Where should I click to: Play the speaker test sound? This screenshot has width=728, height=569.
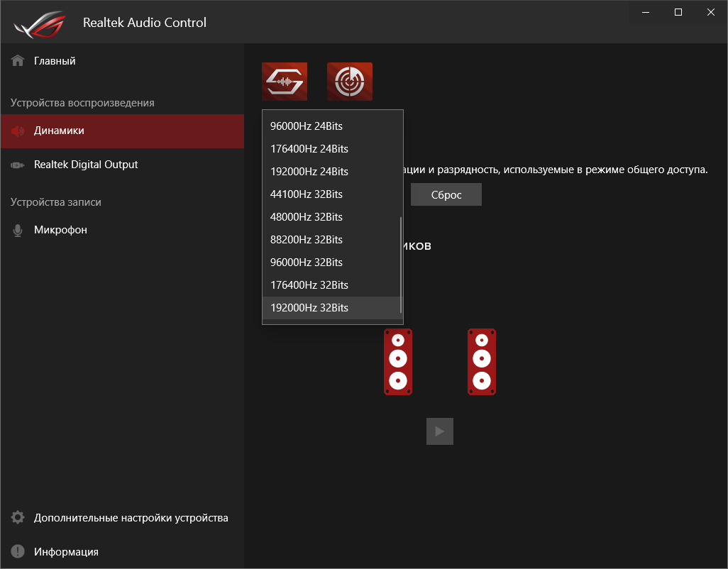pyautogui.click(x=440, y=431)
